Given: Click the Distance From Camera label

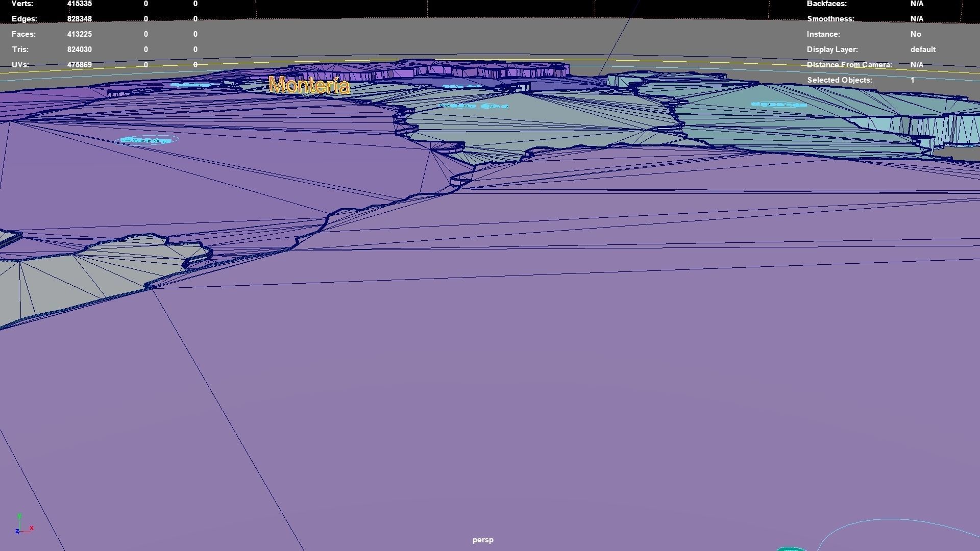Looking at the screenshot, I should point(849,65).
